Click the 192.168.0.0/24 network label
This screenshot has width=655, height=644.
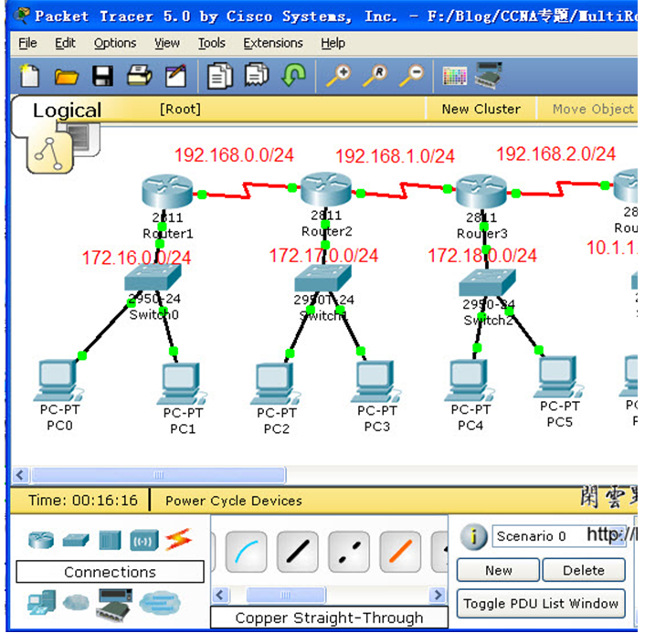[x=234, y=155]
